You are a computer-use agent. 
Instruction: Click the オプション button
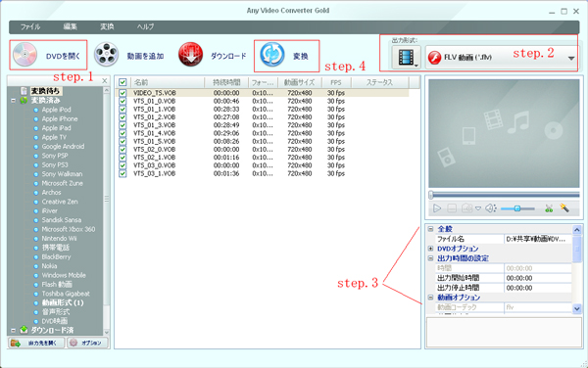(x=88, y=343)
